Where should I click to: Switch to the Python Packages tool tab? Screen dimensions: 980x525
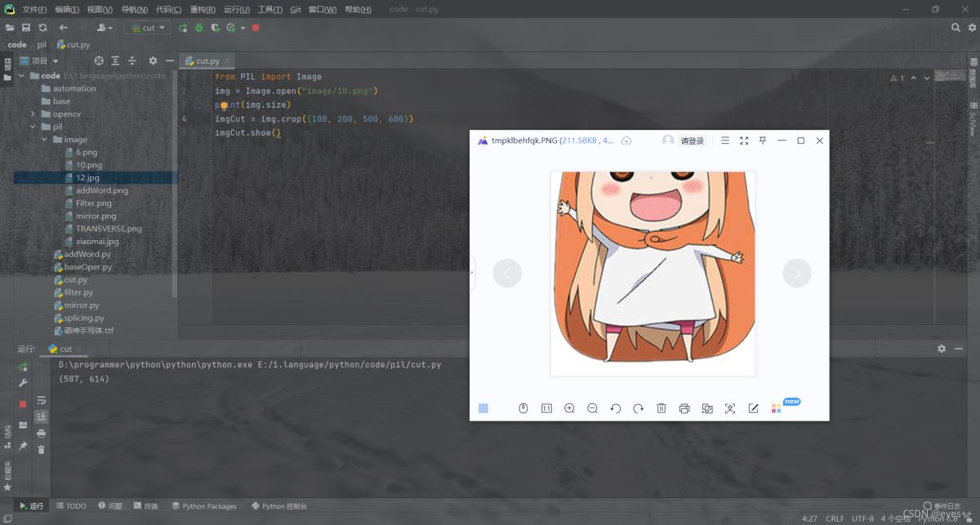point(203,506)
